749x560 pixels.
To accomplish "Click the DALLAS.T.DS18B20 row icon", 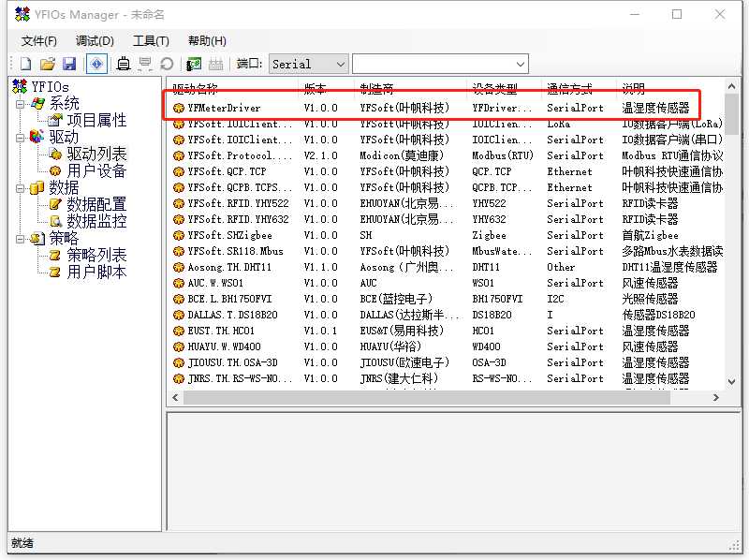I will [x=179, y=315].
